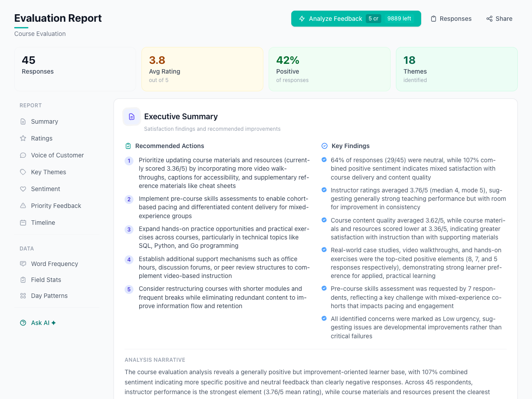Open the Responses panel
Screen dimensions: 532x399
451,19
